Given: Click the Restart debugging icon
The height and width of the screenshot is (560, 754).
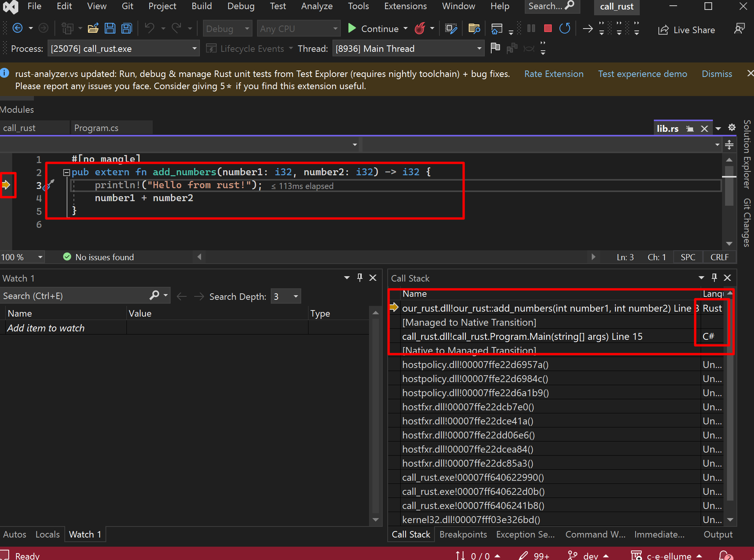Looking at the screenshot, I should pos(565,29).
